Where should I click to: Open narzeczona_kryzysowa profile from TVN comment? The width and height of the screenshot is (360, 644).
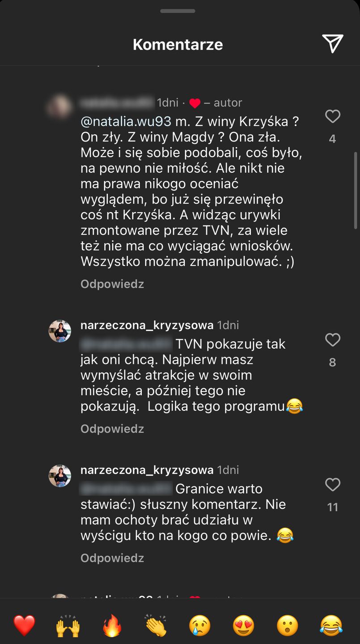tap(147, 325)
